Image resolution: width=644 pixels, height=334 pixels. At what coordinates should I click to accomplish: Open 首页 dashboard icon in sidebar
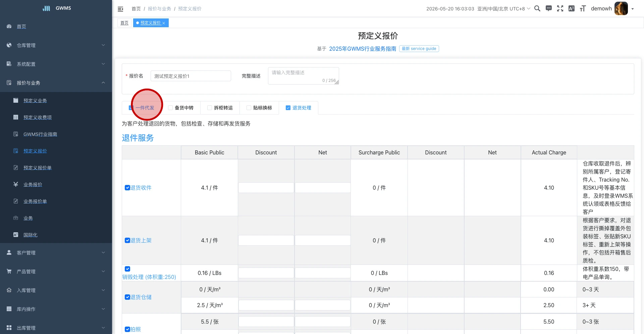9,26
